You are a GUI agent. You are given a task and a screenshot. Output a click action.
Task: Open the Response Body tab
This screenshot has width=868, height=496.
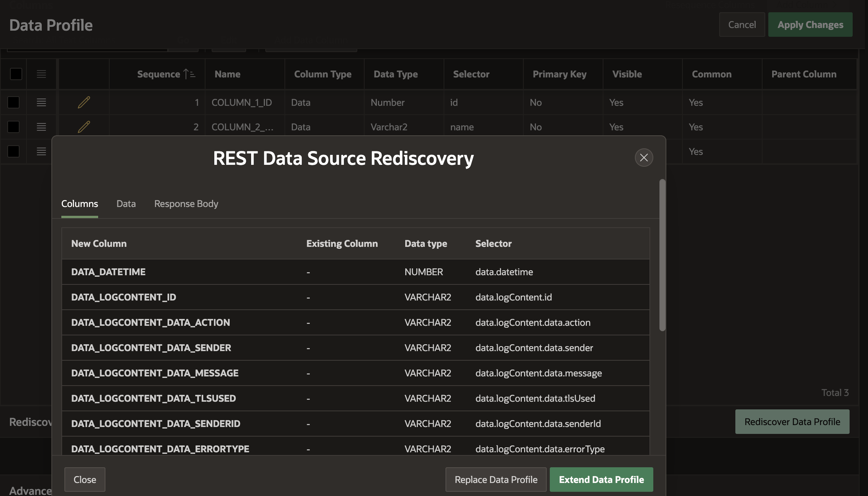pyautogui.click(x=186, y=204)
